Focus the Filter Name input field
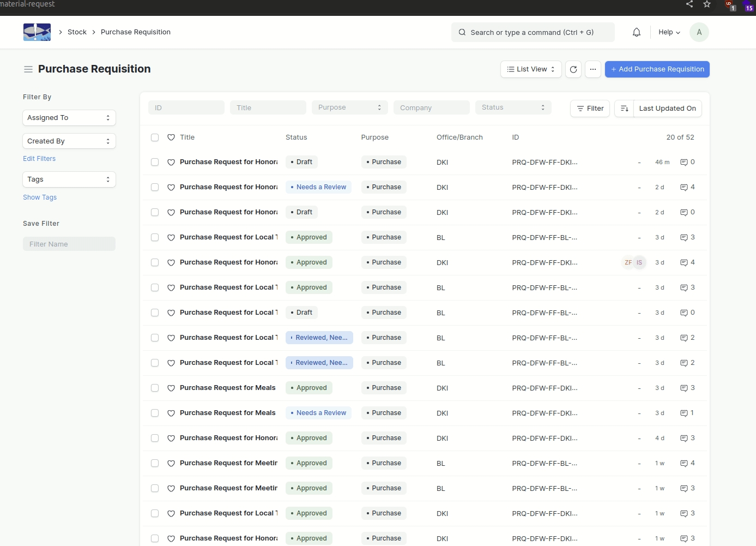The image size is (756, 546). [x=69, y=244]
